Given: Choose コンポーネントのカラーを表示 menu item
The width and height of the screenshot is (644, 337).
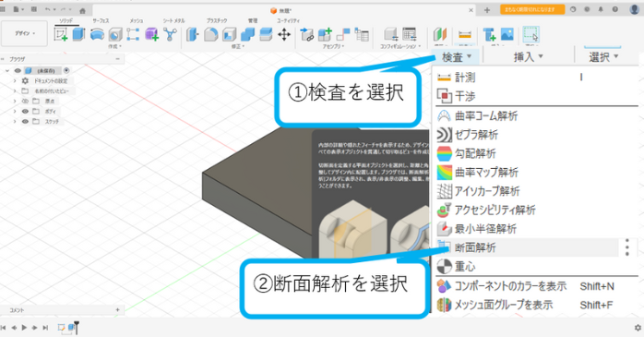Looking at the screenshot, I should pos(536,286).
